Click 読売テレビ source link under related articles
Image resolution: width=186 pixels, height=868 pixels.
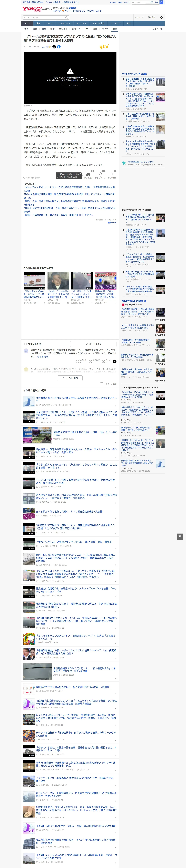[x=112, y=223]
